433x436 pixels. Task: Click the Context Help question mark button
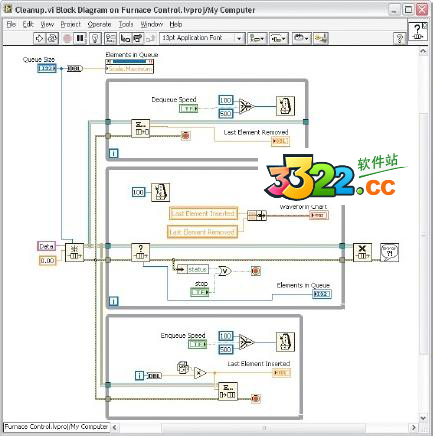pyautogui.click(x=399, y=39)
